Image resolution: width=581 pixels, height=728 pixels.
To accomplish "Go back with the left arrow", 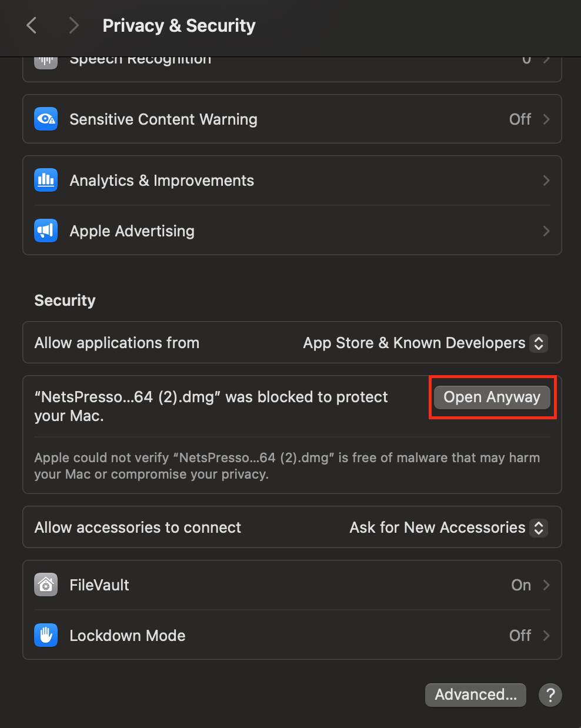I will pos(32,25).
